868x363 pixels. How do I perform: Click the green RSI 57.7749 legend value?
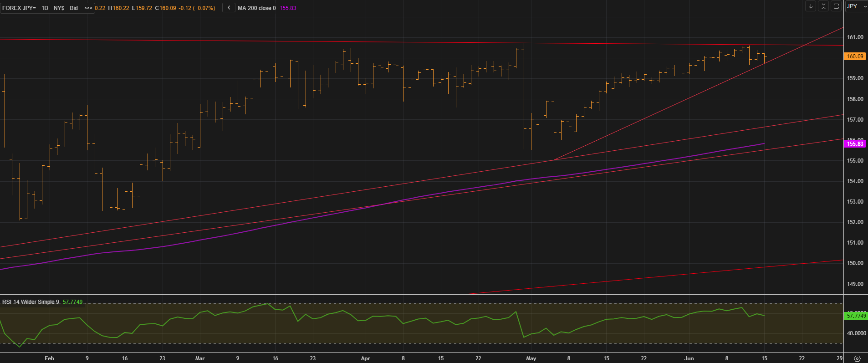(x=72, y=302)
